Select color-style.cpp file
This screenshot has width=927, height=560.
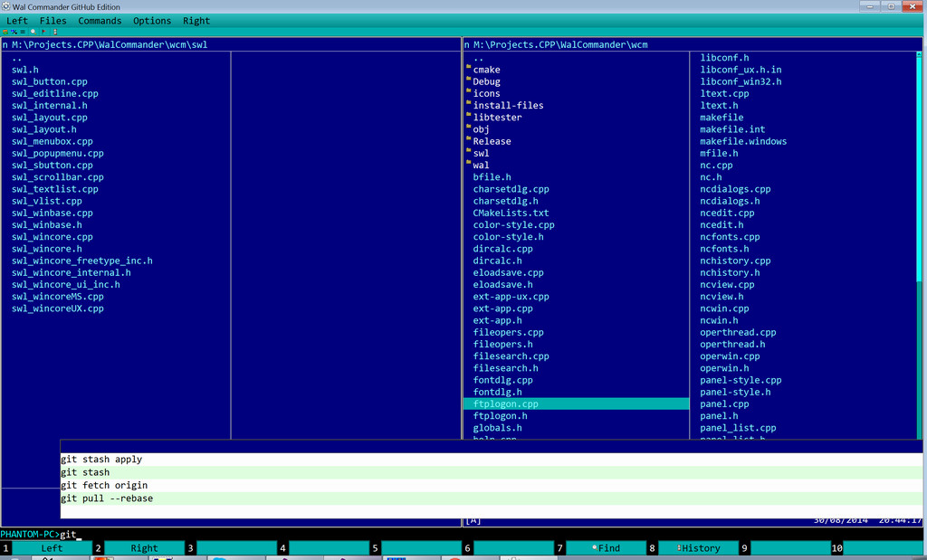tap(514, 225)
